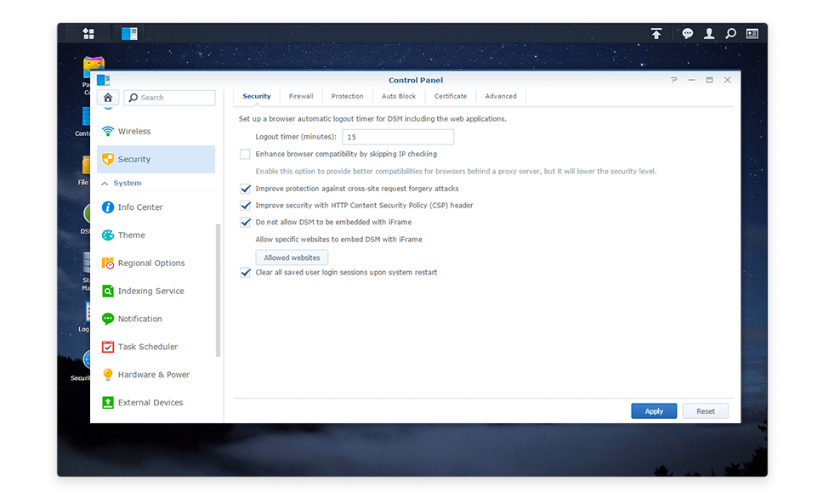Open Task Scheduler

(x=156, y=347)
